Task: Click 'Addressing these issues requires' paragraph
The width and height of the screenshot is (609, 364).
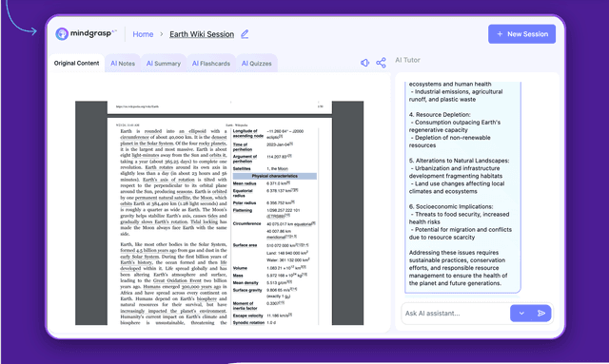Action: [459, 268]
